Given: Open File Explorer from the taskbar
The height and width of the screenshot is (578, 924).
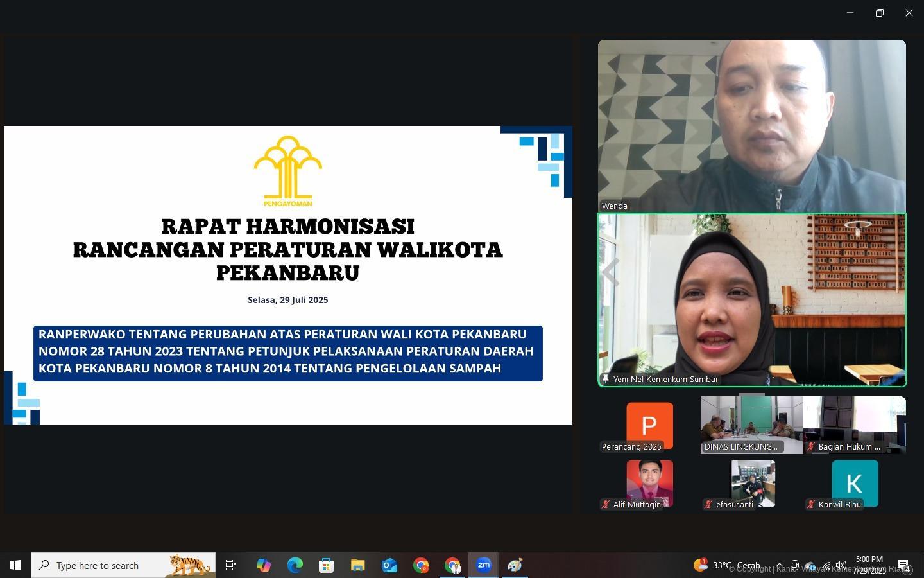Looking at the screenshot, I should (x=357, y=565).
